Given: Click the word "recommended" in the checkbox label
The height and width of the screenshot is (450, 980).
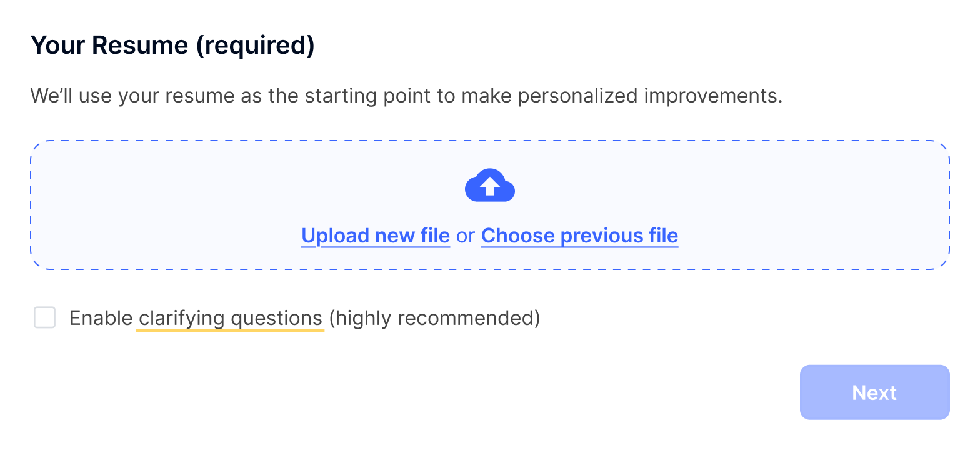Looking at the screenshot, I should click(x=467, y=318).
